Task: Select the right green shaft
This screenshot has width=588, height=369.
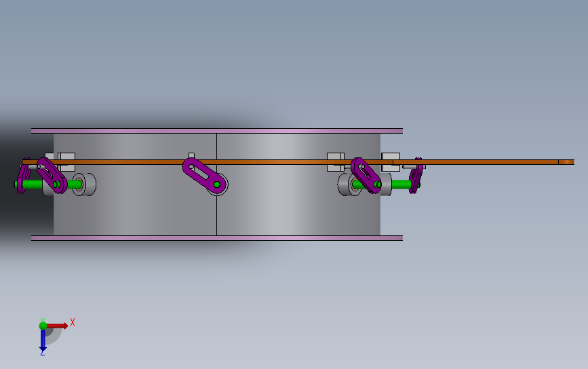Action: point(401,184)
